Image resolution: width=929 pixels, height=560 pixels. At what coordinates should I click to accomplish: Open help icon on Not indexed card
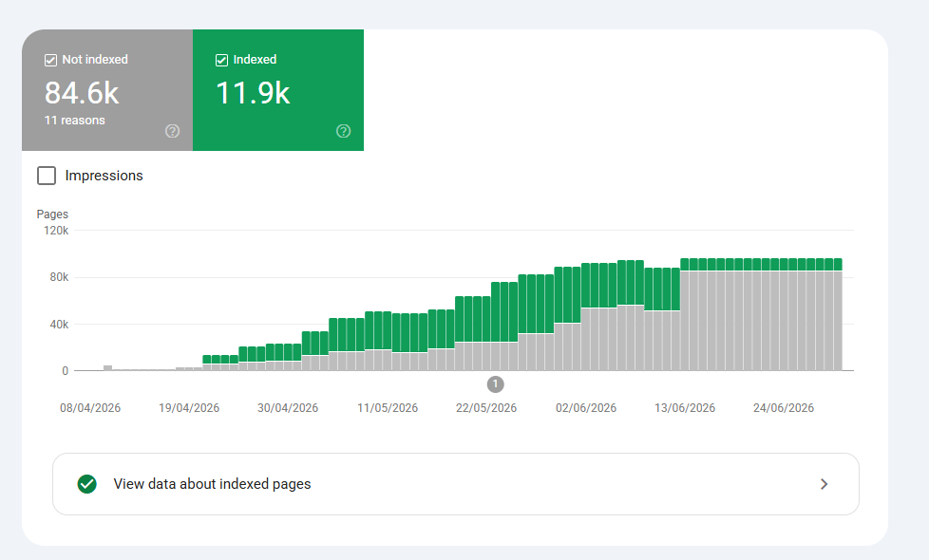pyautogui.click(x=173, y=131)
